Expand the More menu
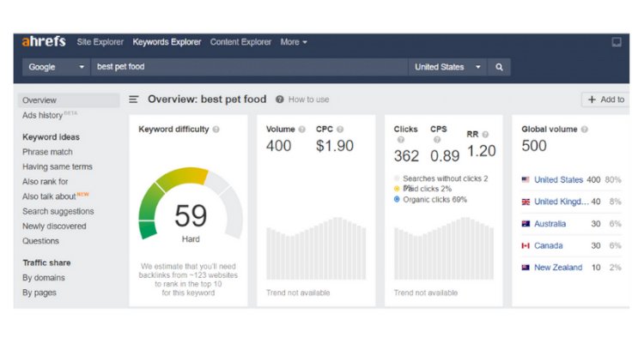Viewport: 644px width, 356px height. click(294, 42)
